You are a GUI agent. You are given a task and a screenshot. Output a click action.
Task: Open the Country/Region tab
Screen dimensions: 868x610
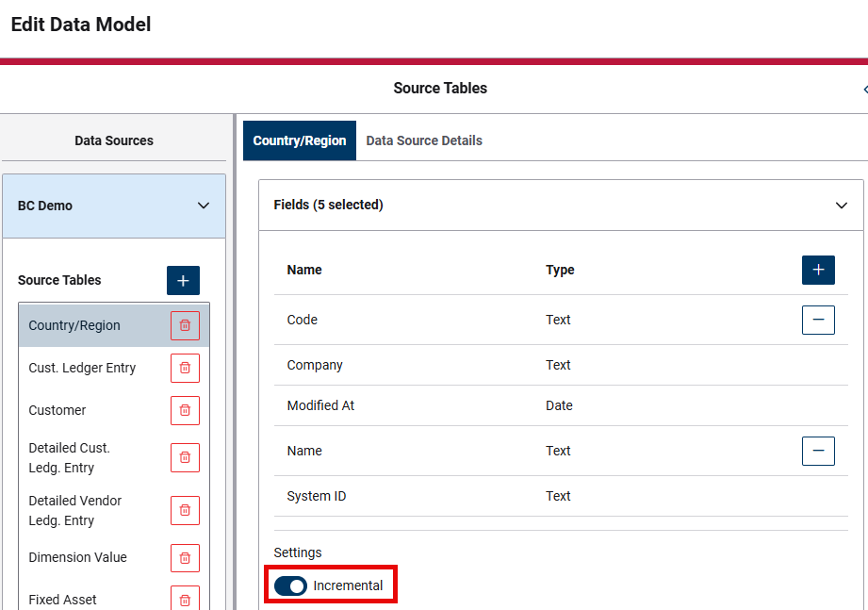(299, 140)
